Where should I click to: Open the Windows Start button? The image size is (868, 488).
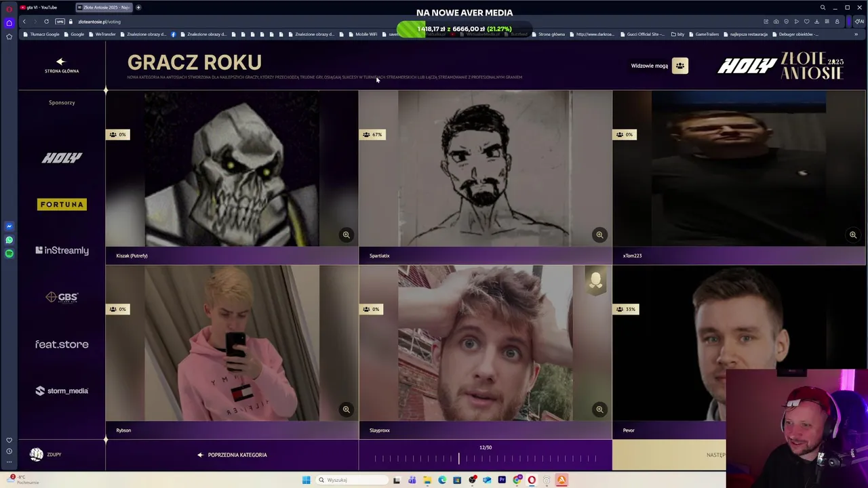[307, 480]
